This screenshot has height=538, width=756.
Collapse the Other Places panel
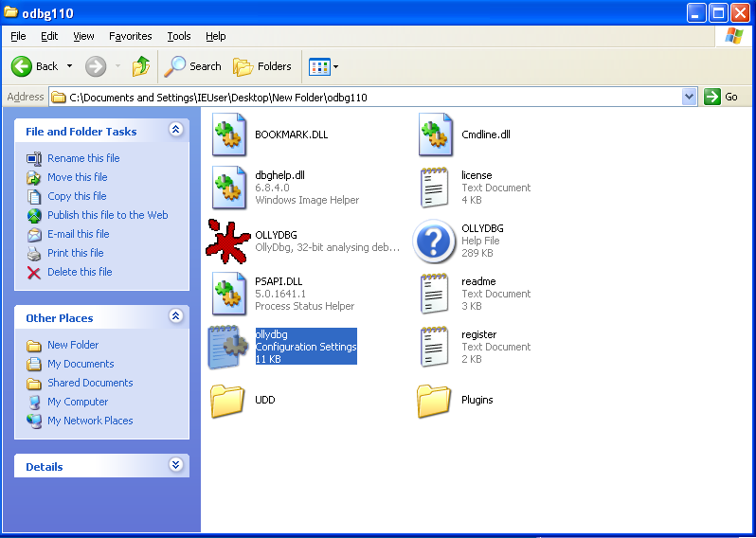pyautogui.click(x=175, y=315)
